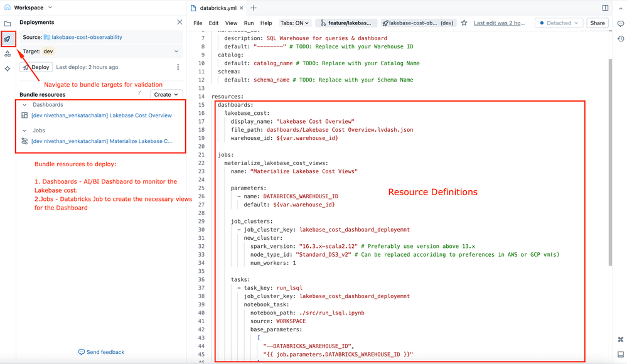Open the Run menu
The image size is (627, 364).
(249, 23)
